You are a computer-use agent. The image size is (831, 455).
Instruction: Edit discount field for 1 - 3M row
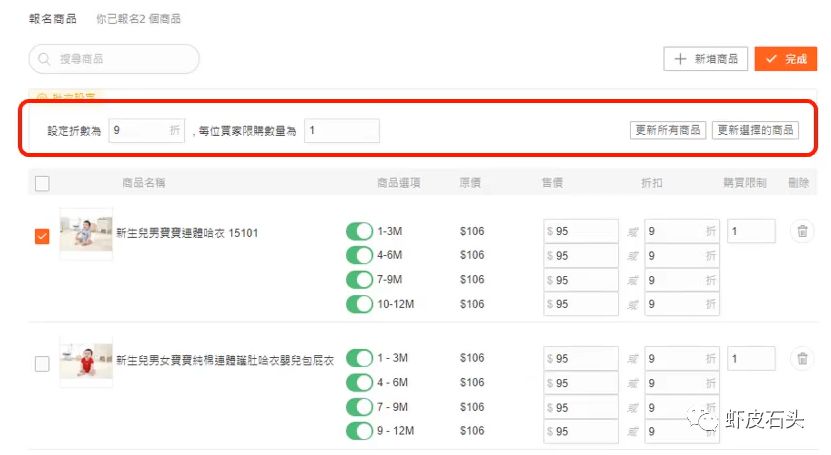point(682,359)
